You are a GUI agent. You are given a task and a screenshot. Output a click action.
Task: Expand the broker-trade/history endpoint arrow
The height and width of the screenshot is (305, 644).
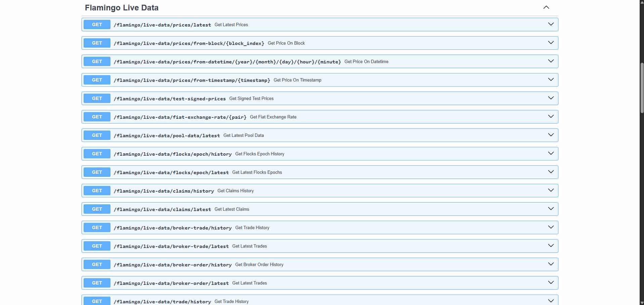551,227
